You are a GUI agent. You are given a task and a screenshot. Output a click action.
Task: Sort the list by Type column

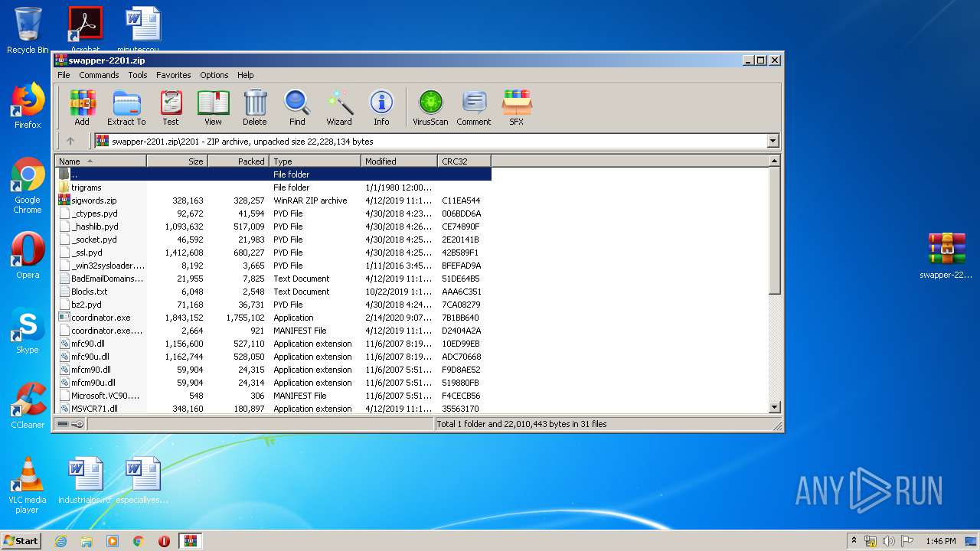315,161
